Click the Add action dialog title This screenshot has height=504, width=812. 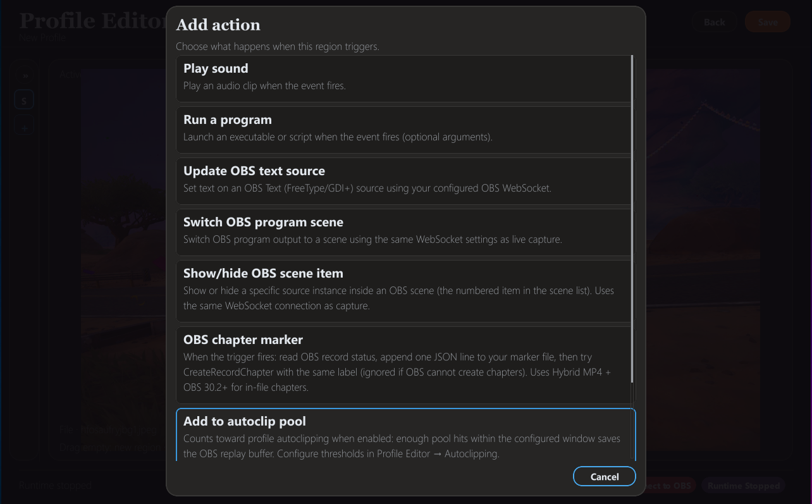(218, 25)
